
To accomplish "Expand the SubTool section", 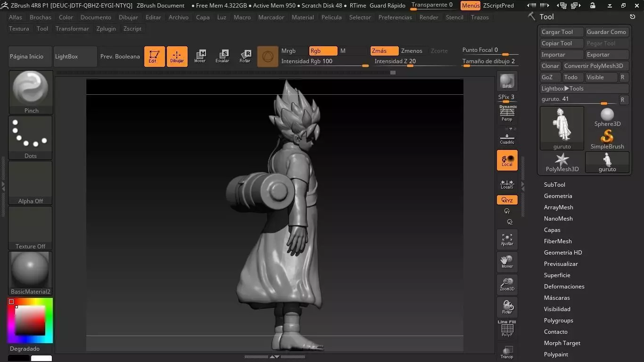I will (x=554, y=185).
